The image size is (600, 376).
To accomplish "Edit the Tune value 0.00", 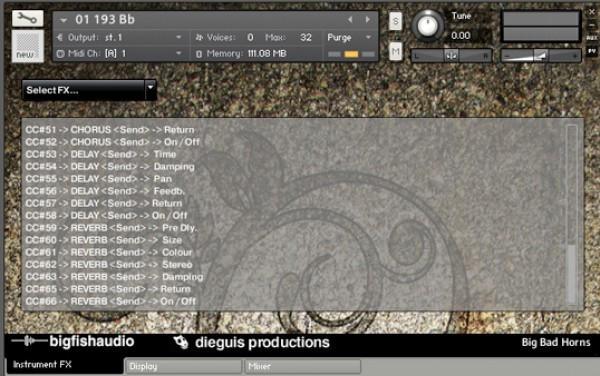I will pos(461,36).
